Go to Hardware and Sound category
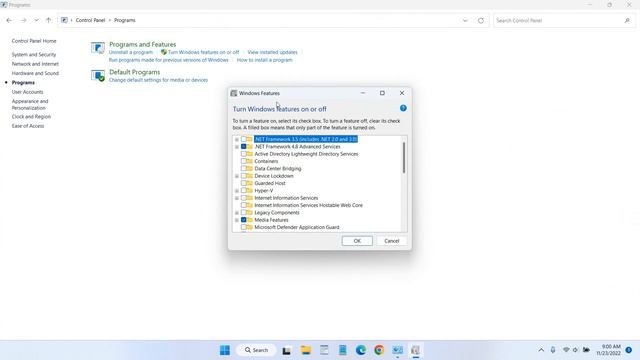Screen dimensions: 640x360 pyautogui.click(x=35, y=73)
